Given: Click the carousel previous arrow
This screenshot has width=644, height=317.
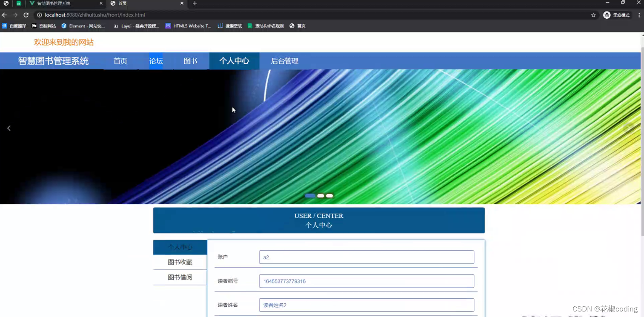Looking at the screenshot, I should pos(9,128).
